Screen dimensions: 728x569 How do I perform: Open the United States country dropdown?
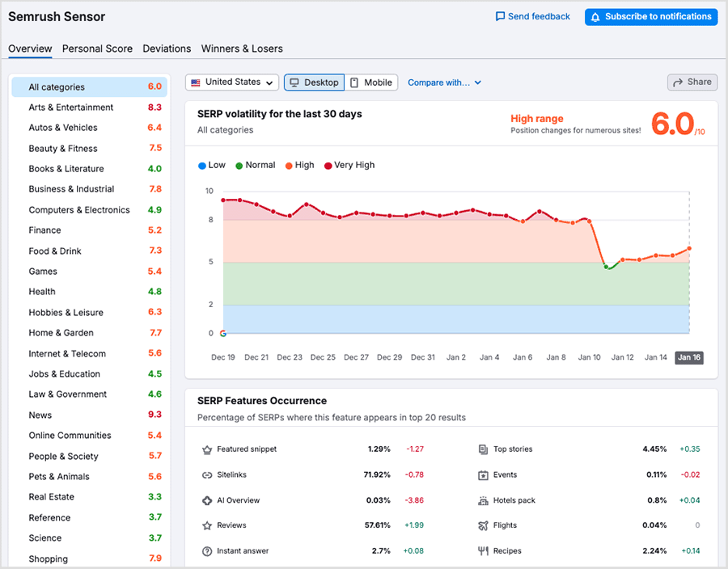coord(232,82)
